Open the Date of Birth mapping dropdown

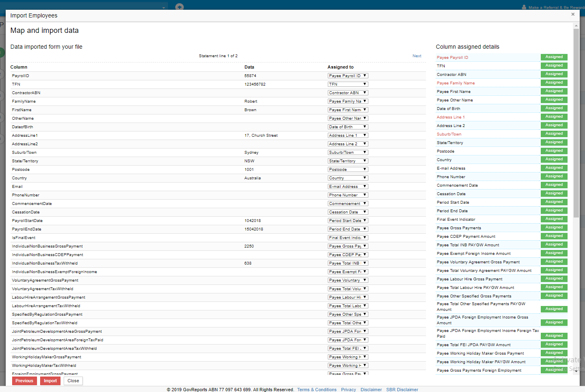348,127
